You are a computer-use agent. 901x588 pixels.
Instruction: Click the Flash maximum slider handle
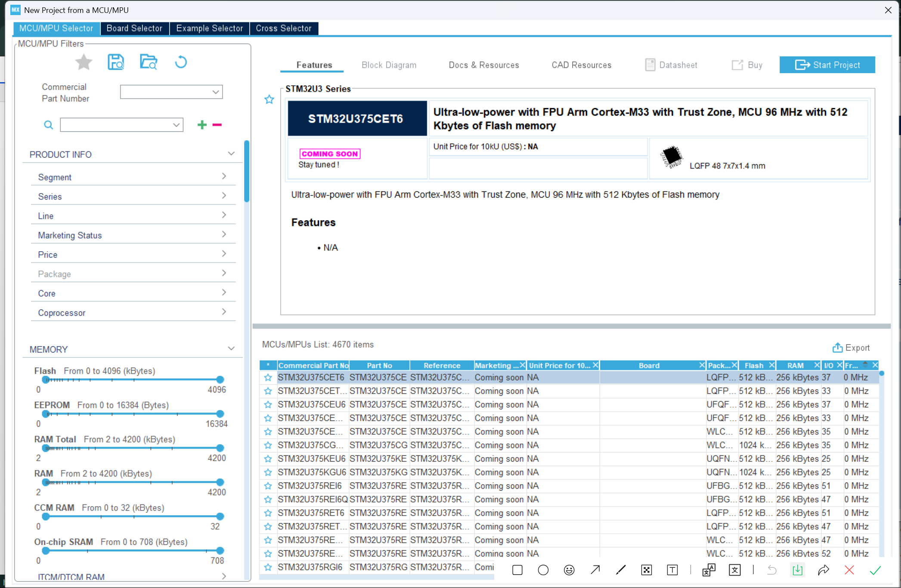pos(220,379)
